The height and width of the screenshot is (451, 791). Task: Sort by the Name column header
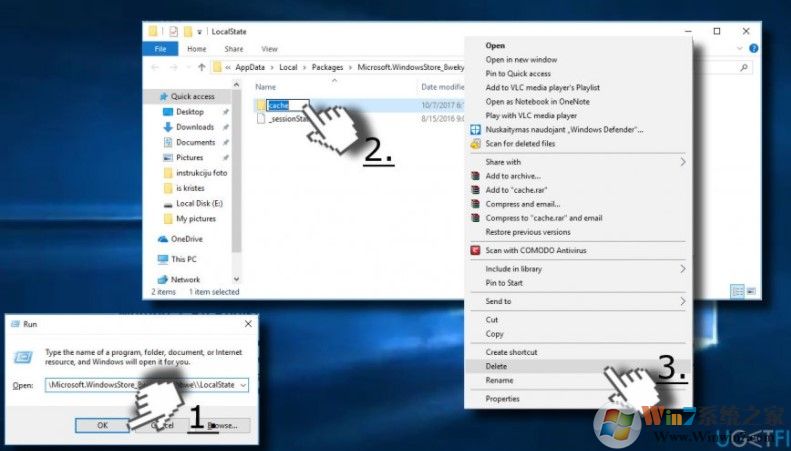click(265, 87)
